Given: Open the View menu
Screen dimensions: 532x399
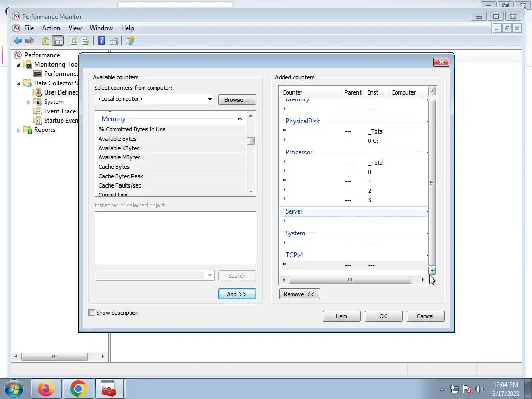Looking at the screenshot, I should [75, 28].
